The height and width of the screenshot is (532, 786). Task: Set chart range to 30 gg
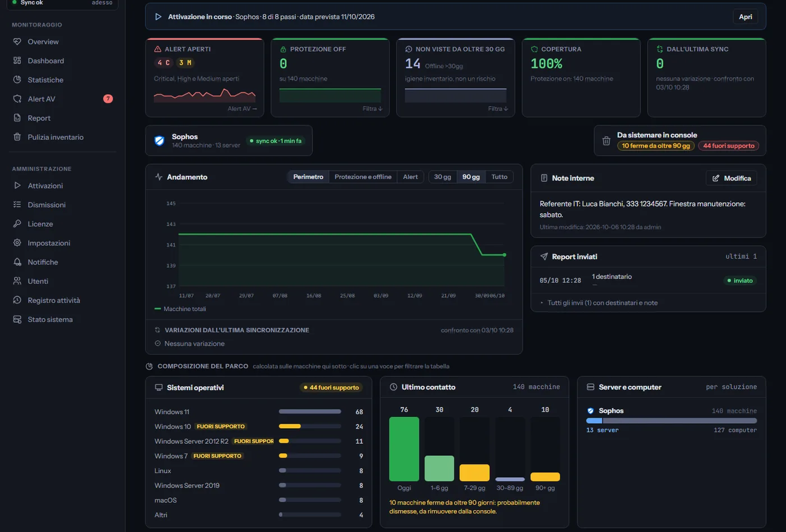pyautogui.click(x=442, y=177)
